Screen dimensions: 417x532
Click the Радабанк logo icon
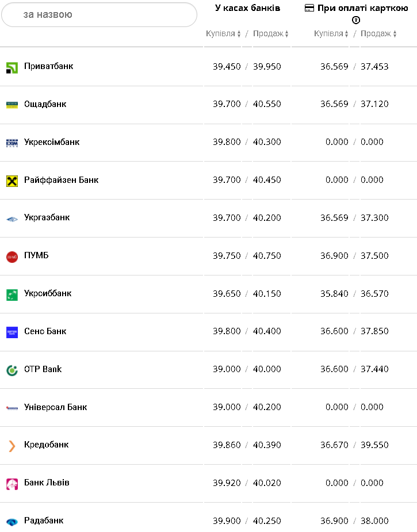(12, 522)
